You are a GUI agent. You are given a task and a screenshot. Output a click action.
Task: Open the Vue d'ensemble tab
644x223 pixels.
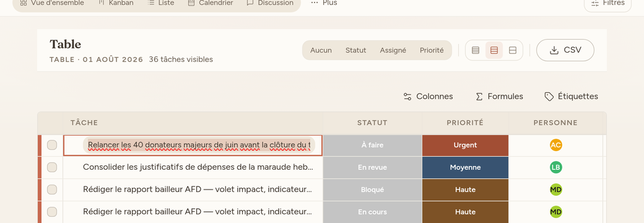coord(52,3)
